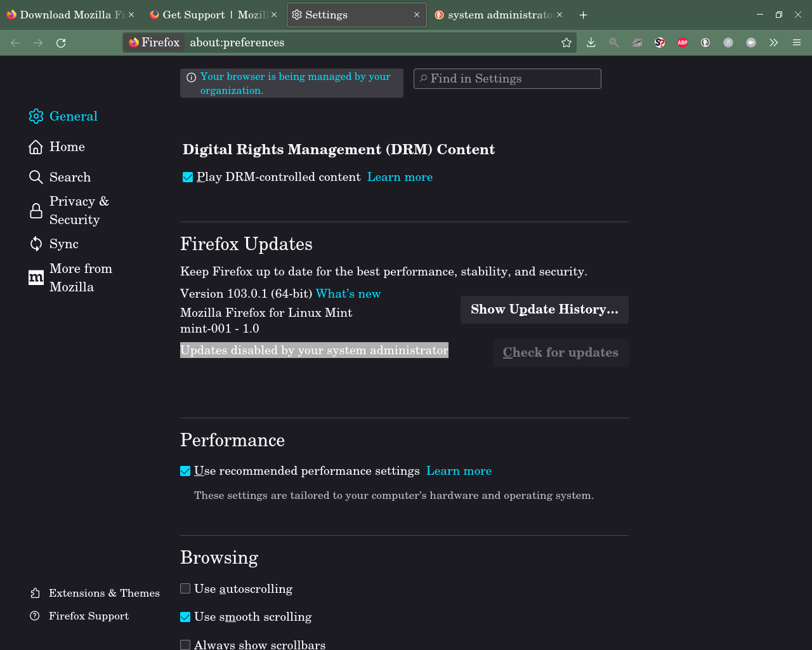Click the round head-silhouette extension icon
812x650 pixels.
click(705, 43)
